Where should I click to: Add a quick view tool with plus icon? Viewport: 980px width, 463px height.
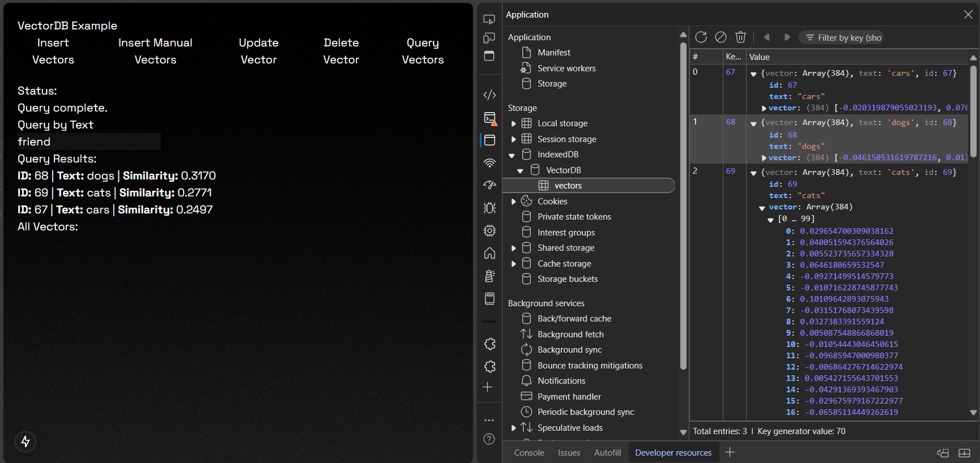point(730,452)
